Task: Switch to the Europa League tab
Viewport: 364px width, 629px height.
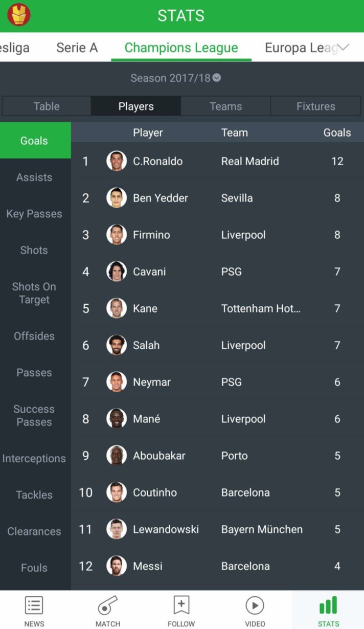Action: [301, 48]
